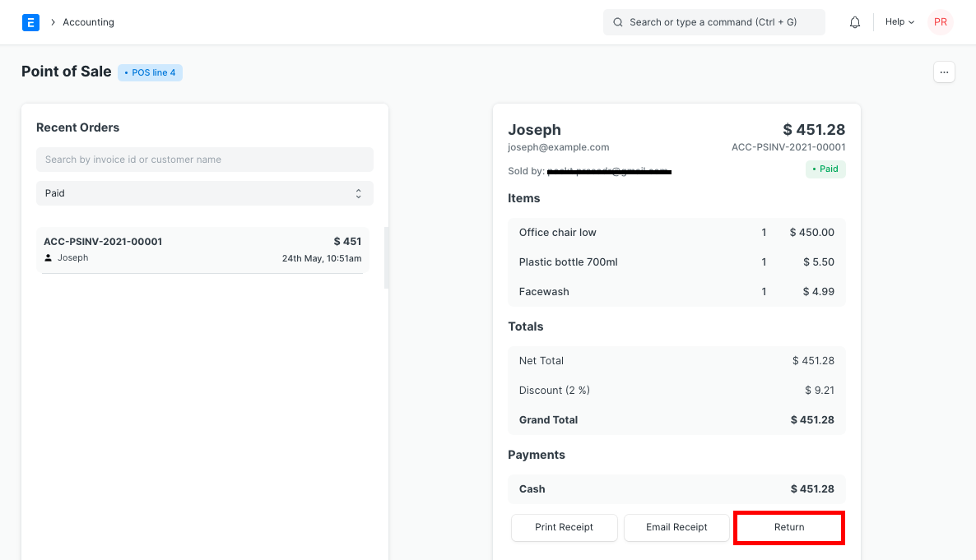Click the Point of Sale page title

click(x=66, y=72)
